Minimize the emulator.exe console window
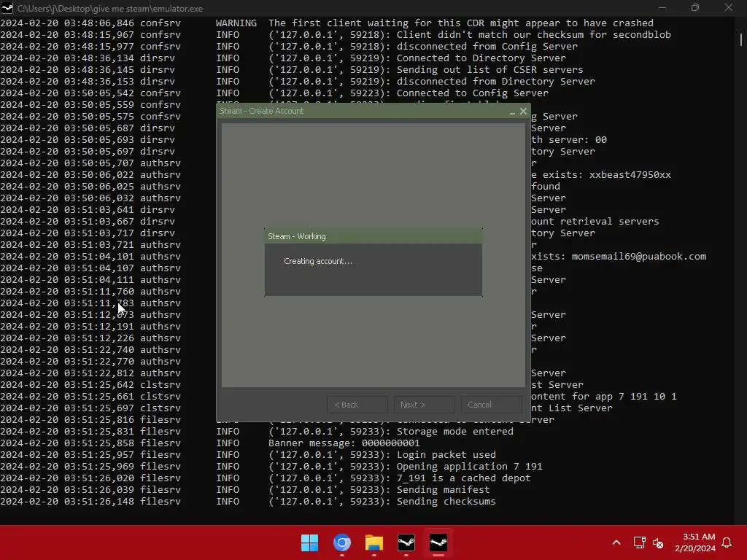This screenshot has width=747, height=560. click(x=662, y=7)
